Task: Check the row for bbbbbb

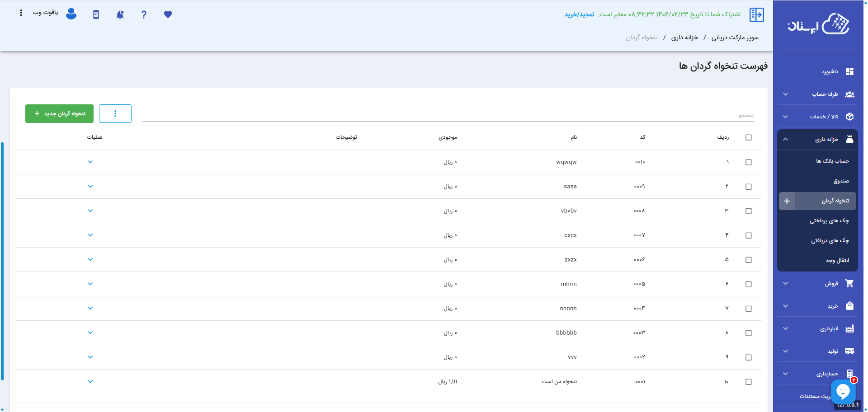Action: (749, 333)
